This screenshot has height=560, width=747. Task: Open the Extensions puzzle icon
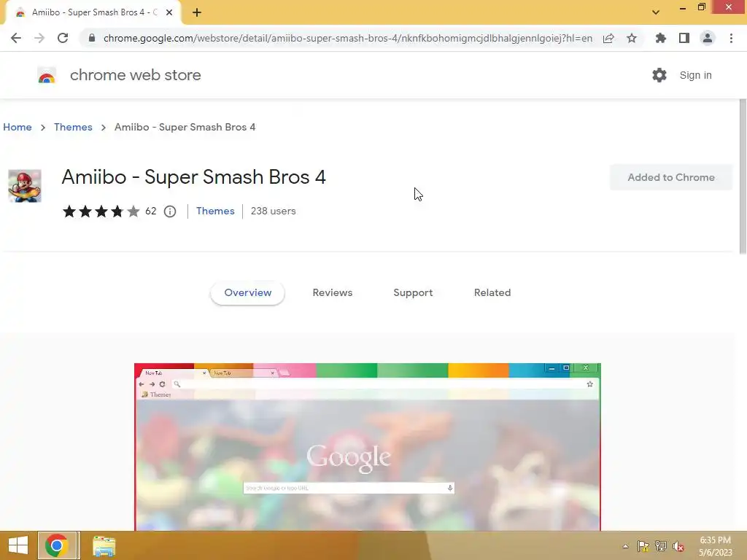(660, 38)
